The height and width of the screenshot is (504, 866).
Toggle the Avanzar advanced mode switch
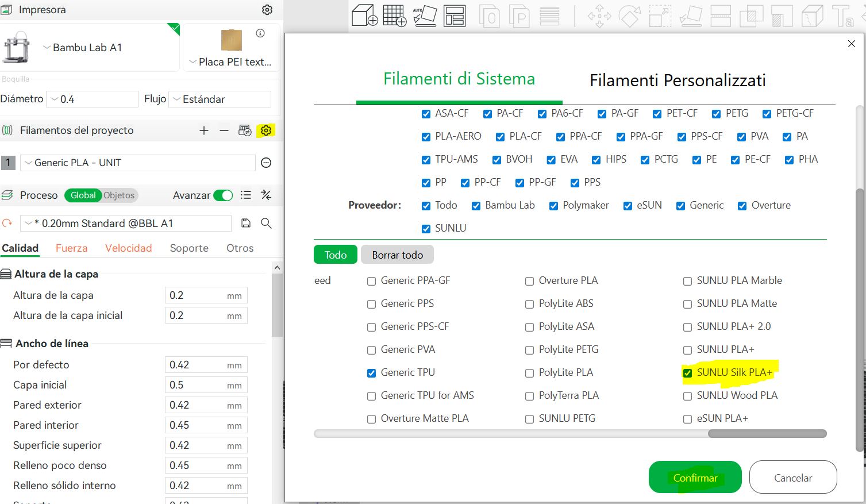click(223, 195)
